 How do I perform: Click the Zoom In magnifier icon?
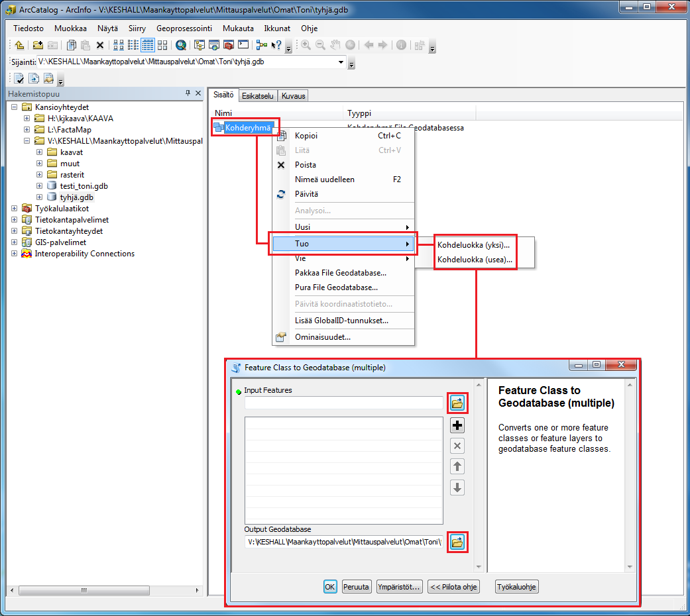coord(306,45)
